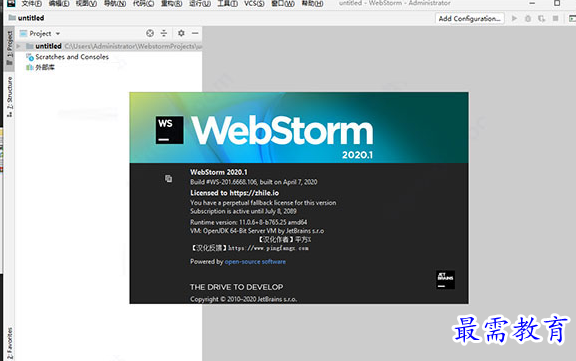Click the 'Build #WS-201.6668.106' line

[253, 182]
